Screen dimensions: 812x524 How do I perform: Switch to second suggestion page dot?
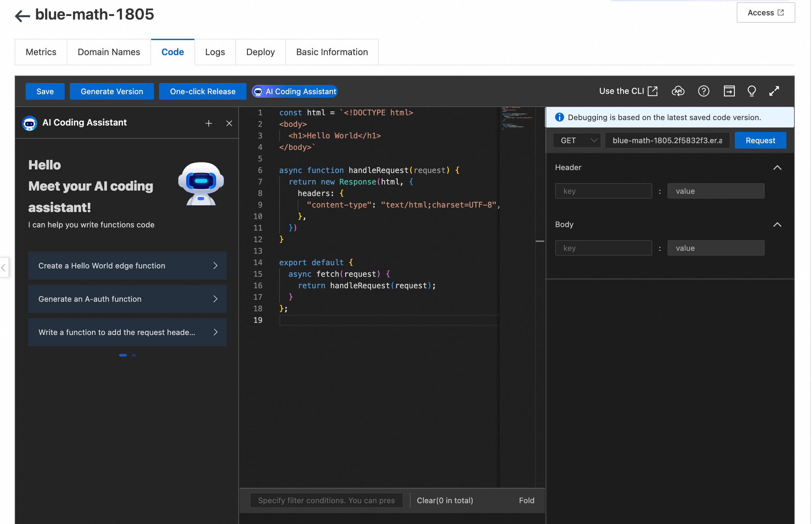[134, 355]
